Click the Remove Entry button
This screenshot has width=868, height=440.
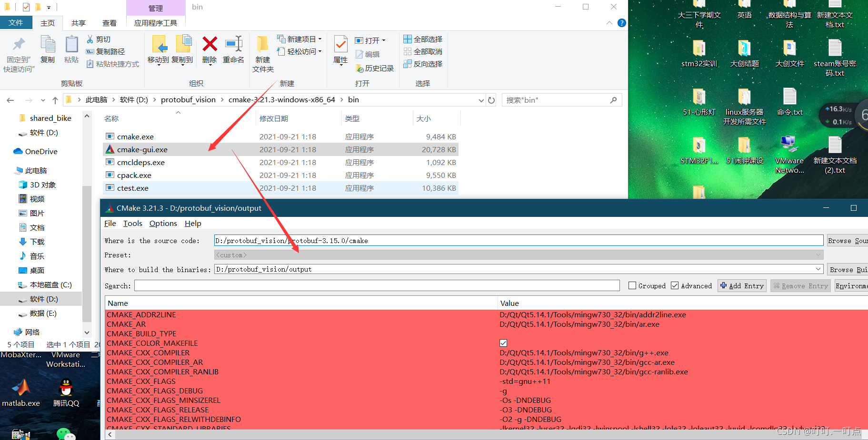click(800, 285)
